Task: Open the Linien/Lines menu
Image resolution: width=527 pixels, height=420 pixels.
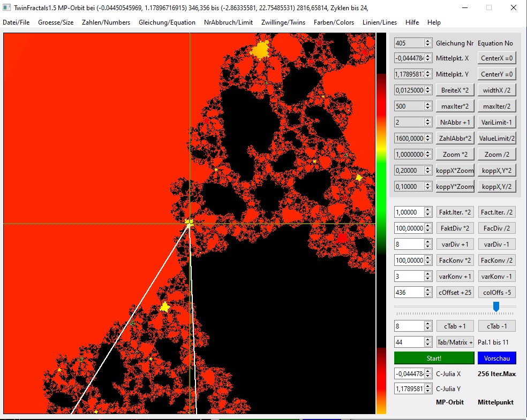Action: tap(380, 22)
